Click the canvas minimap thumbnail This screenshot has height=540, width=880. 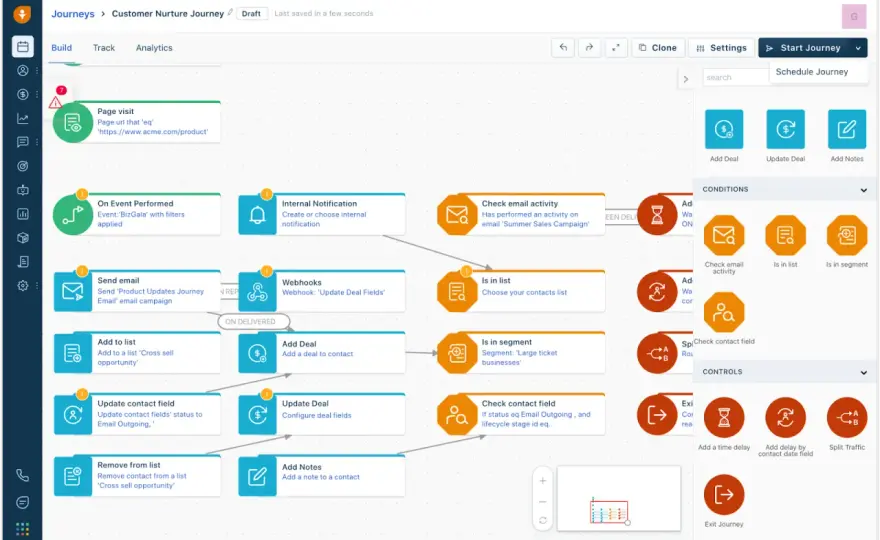pos(618,498)
